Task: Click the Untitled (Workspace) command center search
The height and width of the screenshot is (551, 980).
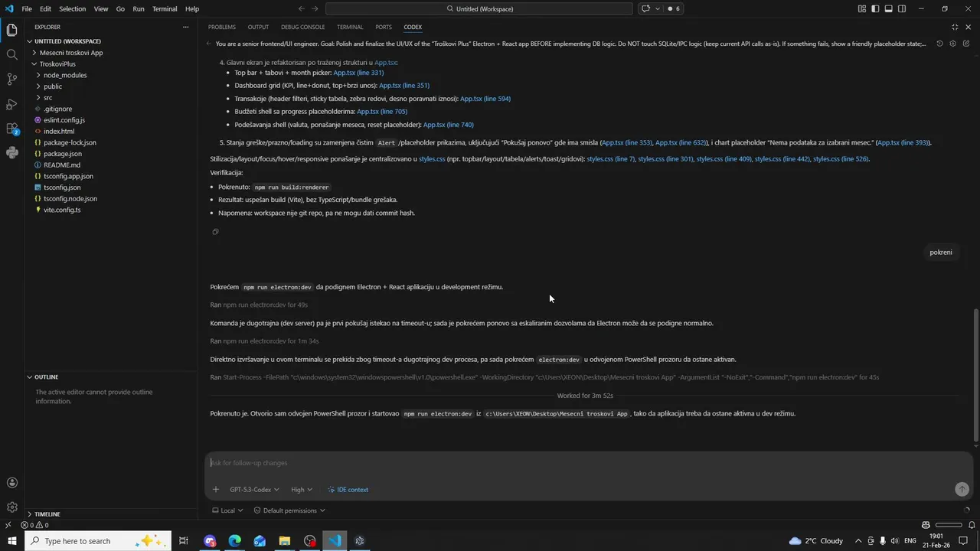Action: (479, 8)
